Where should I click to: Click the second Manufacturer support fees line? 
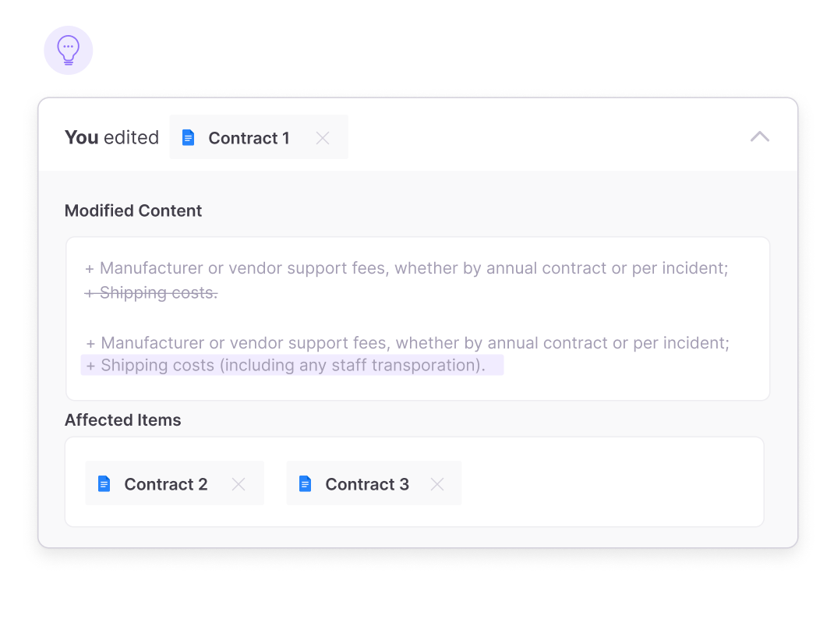coord(407,343)
